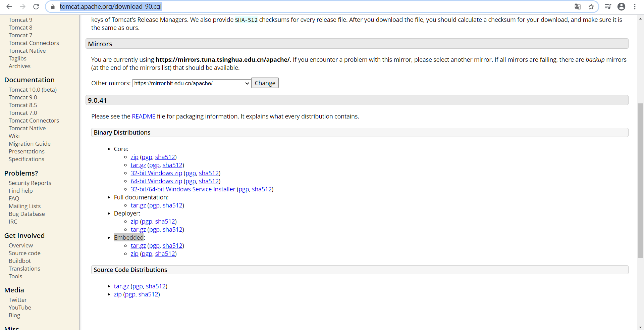
Task: Bookmark page with the star icon
Action: coord(591,7)
